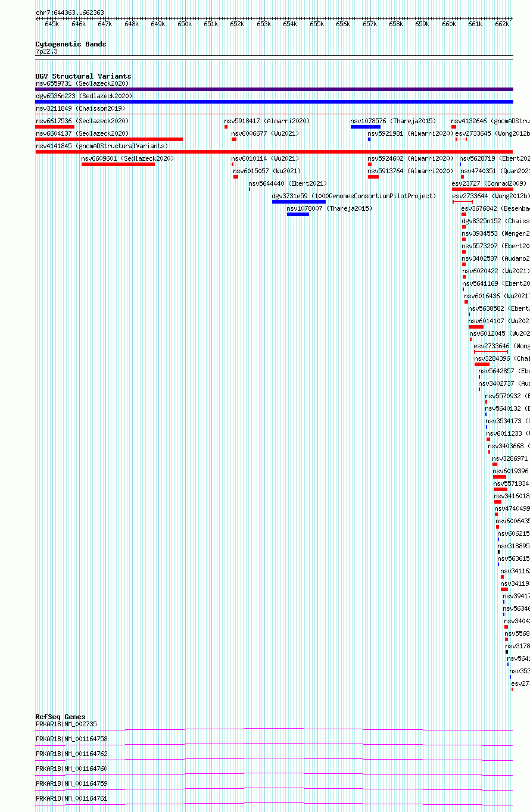Open PRKAR1B|NM_001164760 transcript

click(71, 769)
